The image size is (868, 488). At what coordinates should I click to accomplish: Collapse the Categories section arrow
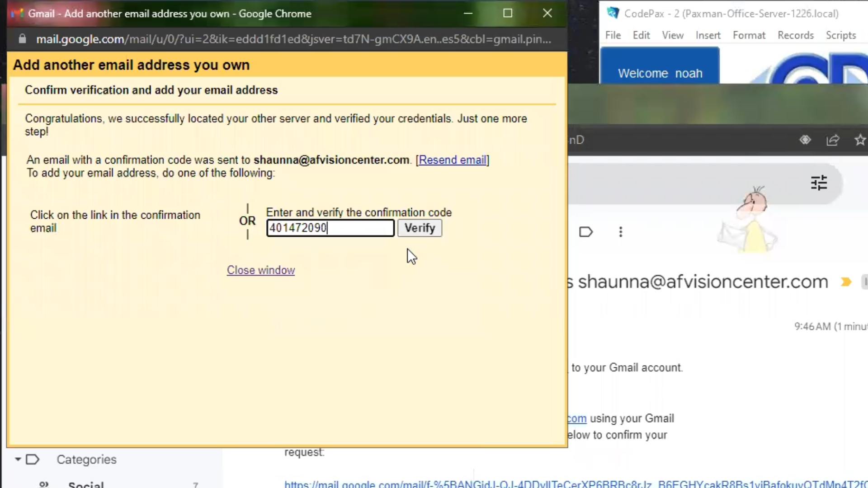[x=18, y=460]
